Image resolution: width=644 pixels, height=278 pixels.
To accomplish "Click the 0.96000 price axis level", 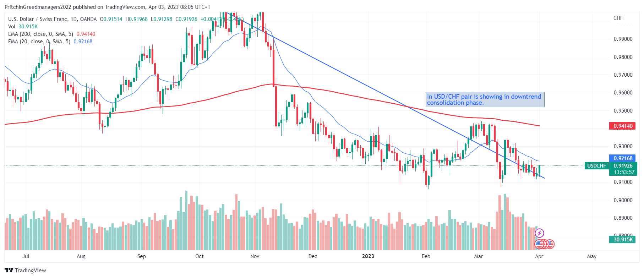I will tap(623, 93).
